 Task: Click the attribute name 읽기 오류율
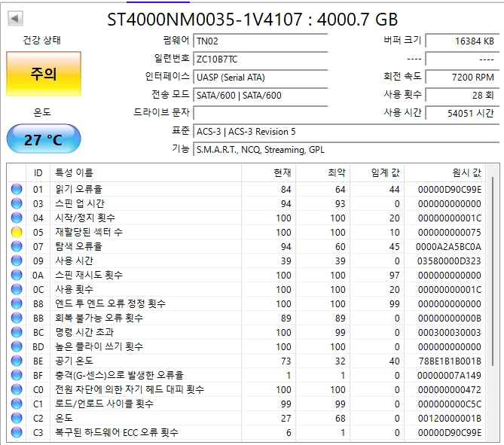(x=79, y=189)
